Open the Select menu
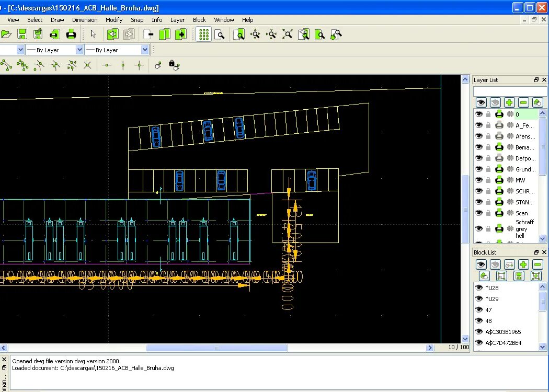The width and height of the screenshot is (549, 392). click(35, 20)
